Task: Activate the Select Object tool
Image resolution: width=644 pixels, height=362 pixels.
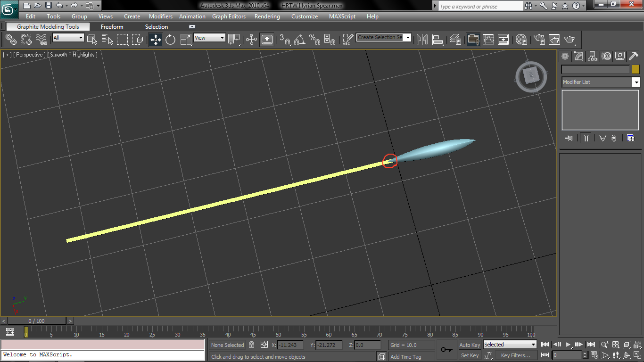Action: pos(92,39)
